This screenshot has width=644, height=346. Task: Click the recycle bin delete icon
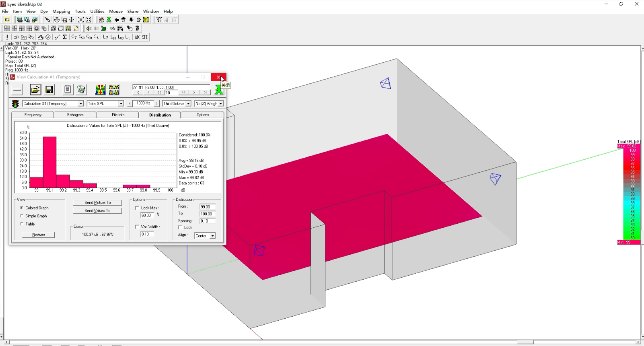coord(81,90)
